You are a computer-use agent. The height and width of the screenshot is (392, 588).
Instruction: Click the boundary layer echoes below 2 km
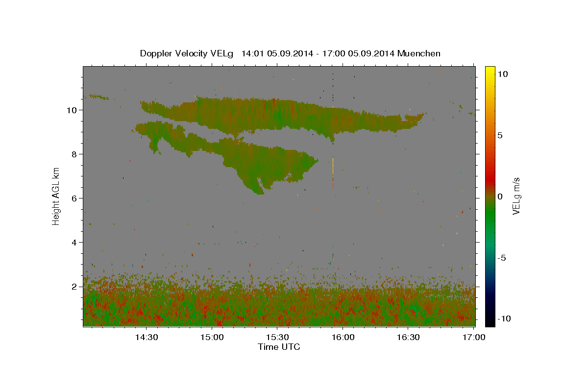279,306
